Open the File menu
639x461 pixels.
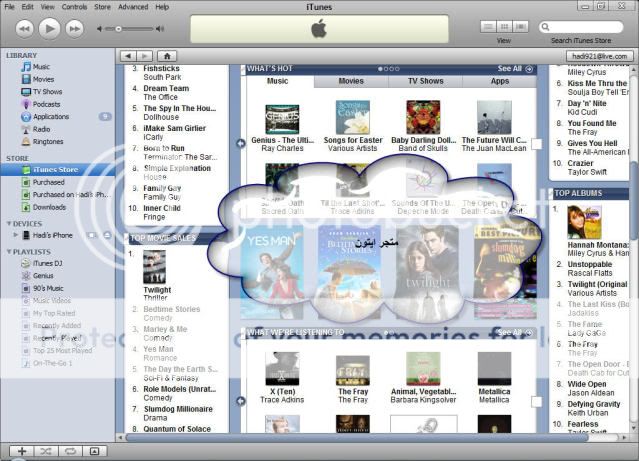tap(9, 7)
